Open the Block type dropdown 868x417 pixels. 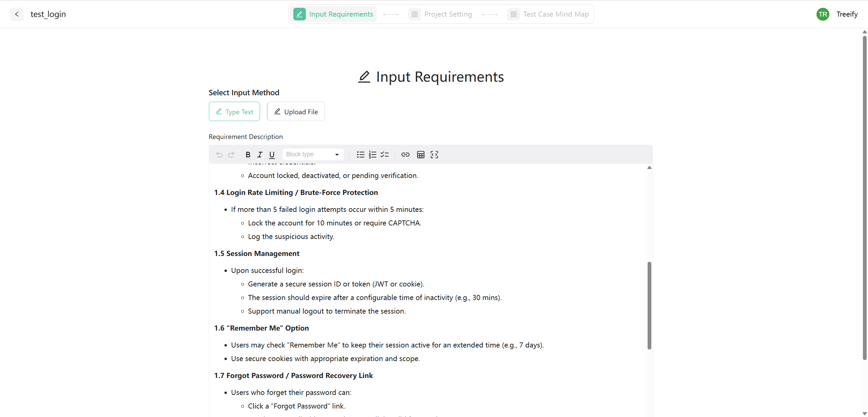(313, 154)
